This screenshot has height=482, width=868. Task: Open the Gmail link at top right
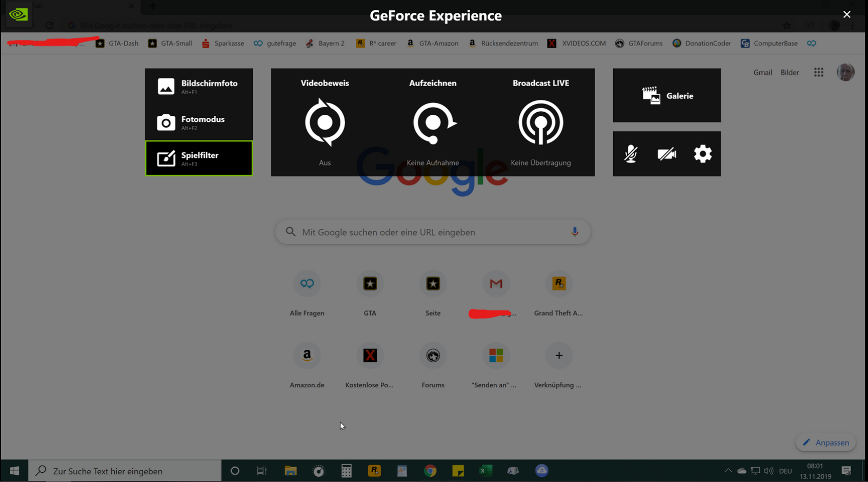click(x=762, y=72)
